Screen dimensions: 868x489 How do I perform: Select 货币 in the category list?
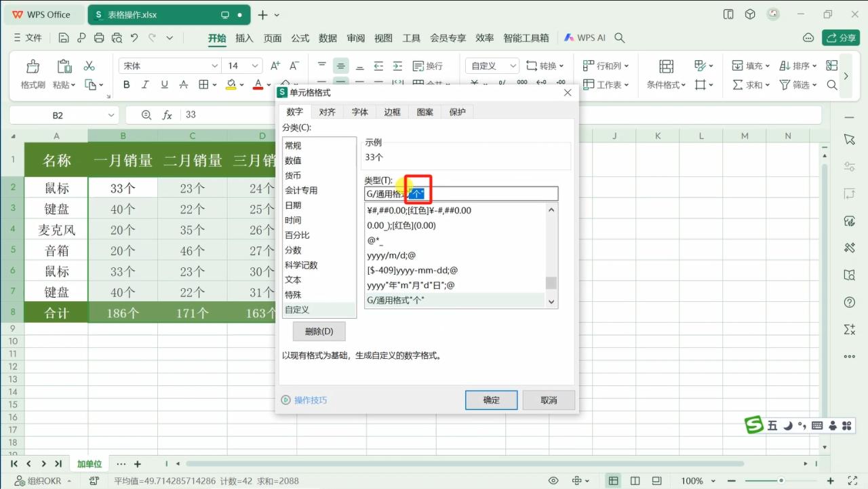[x=319, y=176]
